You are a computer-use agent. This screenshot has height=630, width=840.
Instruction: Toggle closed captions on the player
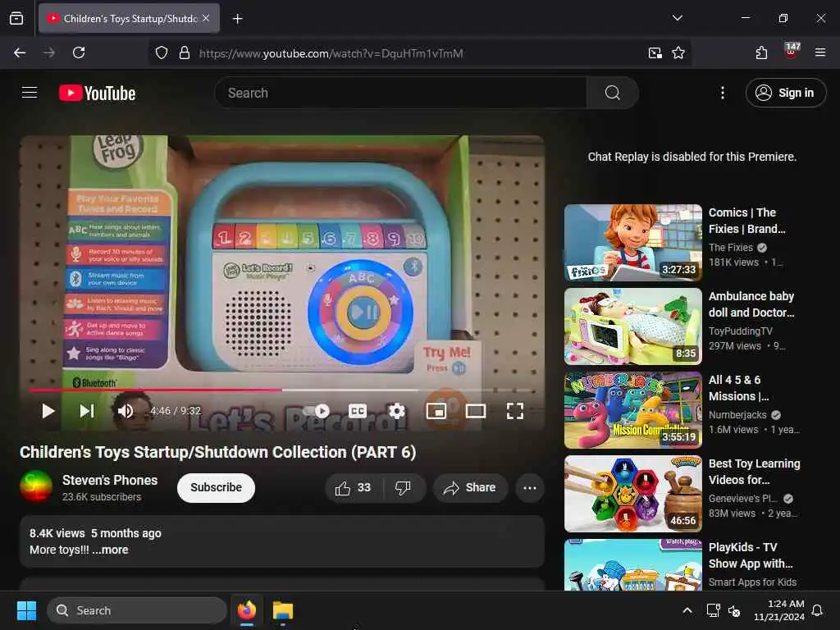point(358,411)
